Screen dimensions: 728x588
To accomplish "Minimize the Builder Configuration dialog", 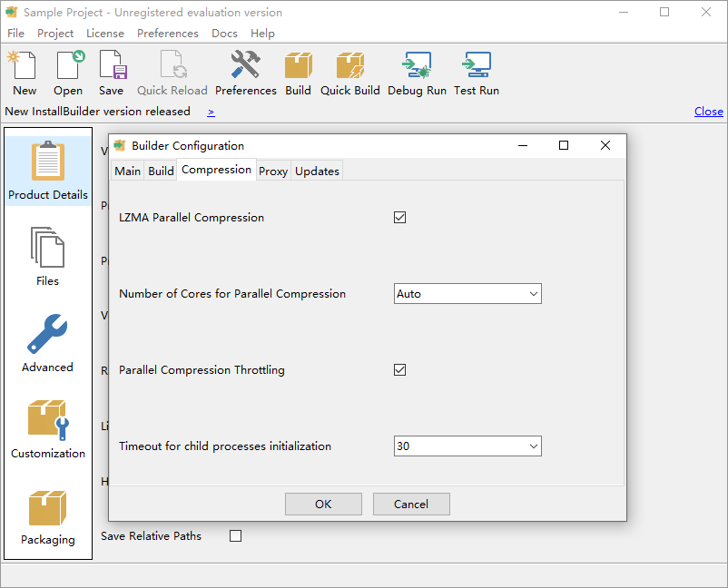I will (523, 145).
